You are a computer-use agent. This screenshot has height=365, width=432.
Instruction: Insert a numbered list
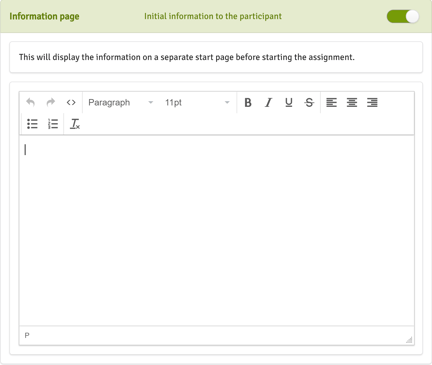click(x=53, y=124)
